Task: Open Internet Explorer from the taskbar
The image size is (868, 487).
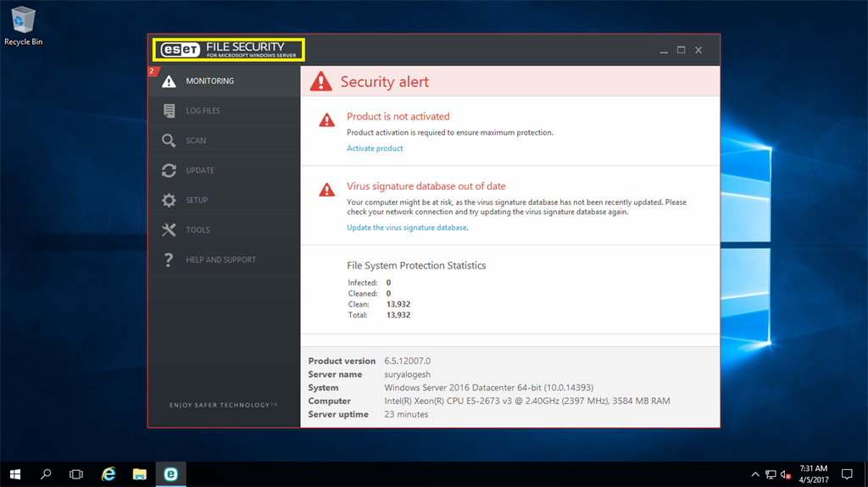Action: coord(108,474)
